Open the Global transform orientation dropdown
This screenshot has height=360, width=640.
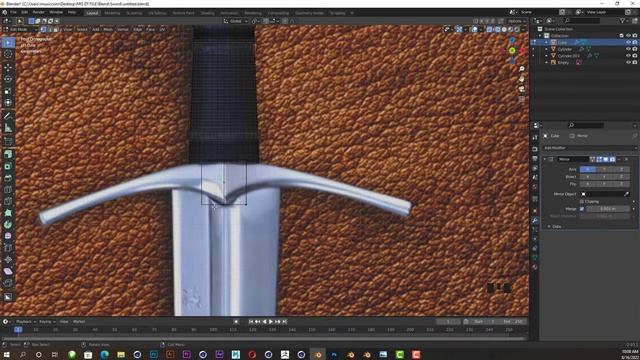(x=236, y=21)
